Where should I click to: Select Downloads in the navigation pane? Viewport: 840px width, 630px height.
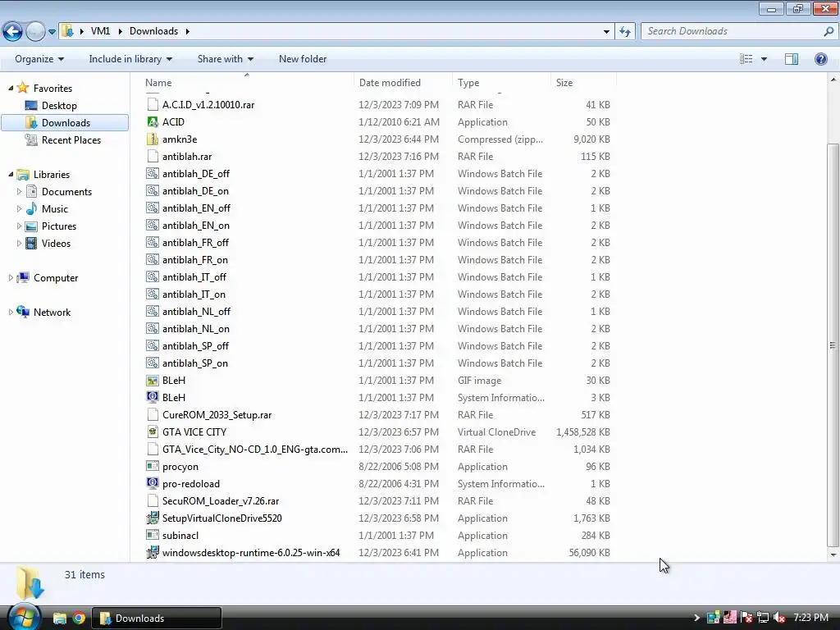(66, 123)
